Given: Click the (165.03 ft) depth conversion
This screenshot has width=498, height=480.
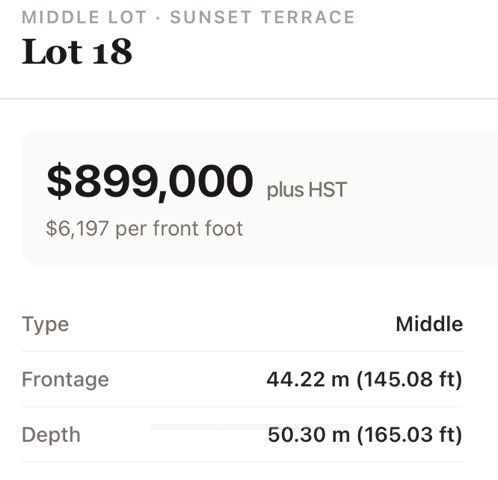Looking at the screenshot, I should pyautogui.click(x=410, y=435).
